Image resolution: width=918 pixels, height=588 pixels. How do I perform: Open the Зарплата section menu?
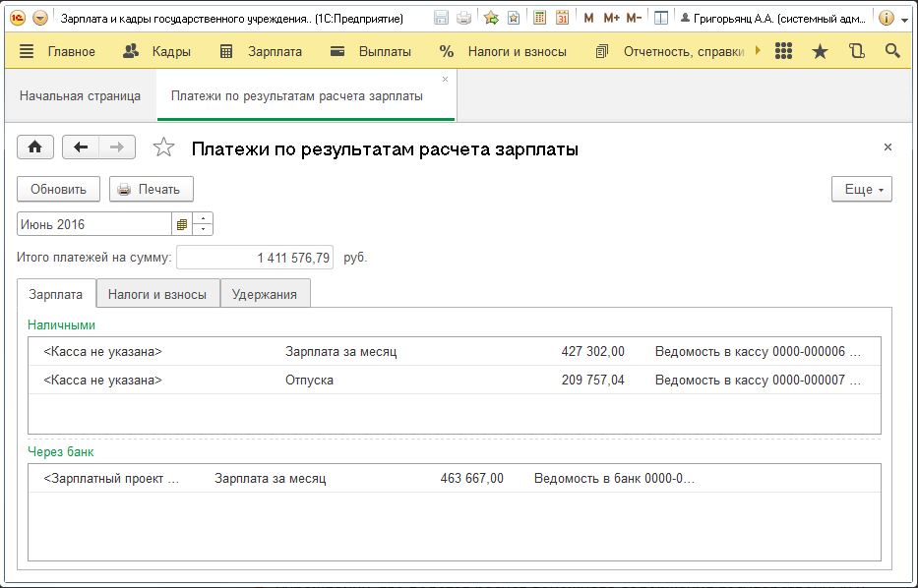tap(261, 52)
